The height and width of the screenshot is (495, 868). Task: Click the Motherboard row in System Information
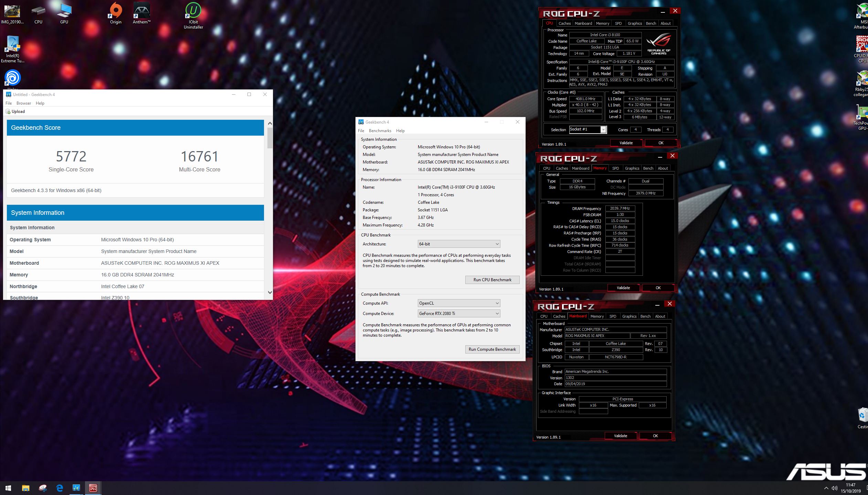(135, 263)
